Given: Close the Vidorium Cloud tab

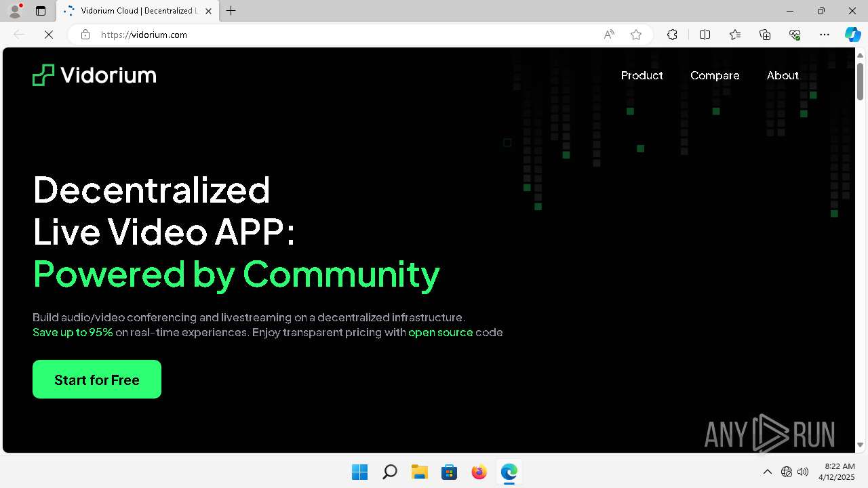Looking at the screenshot, I should click(x=208, y=11).
